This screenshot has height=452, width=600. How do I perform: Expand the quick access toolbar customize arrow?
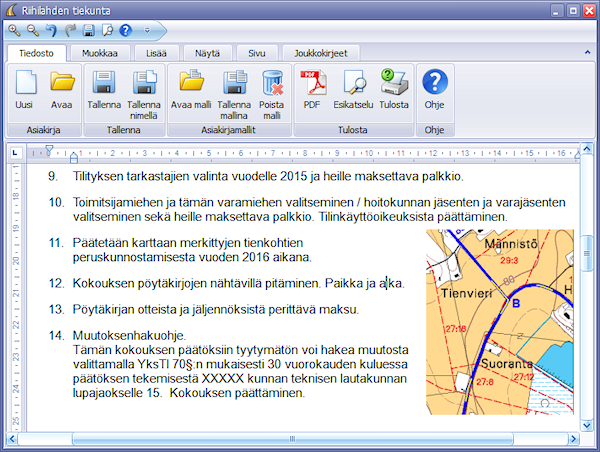147,31
